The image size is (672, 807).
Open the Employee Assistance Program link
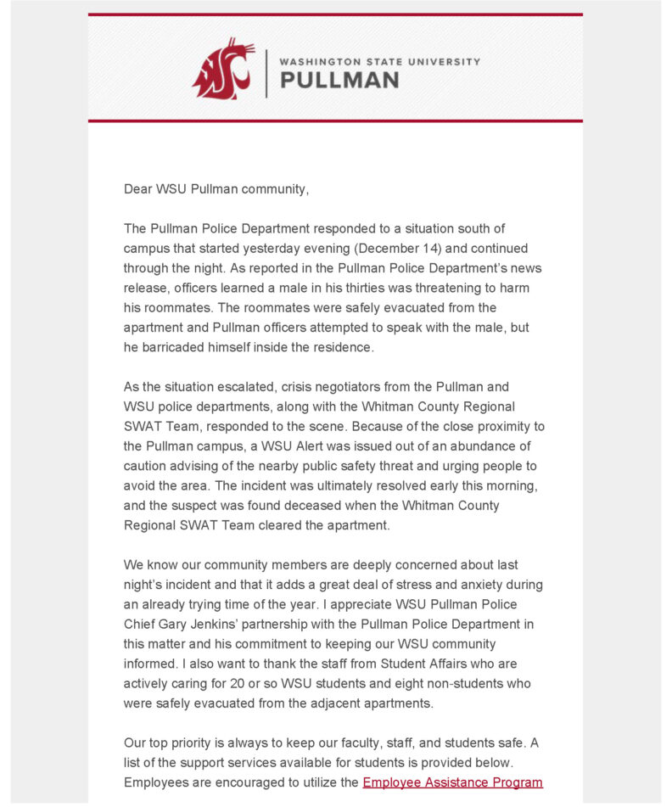point(452,782)
